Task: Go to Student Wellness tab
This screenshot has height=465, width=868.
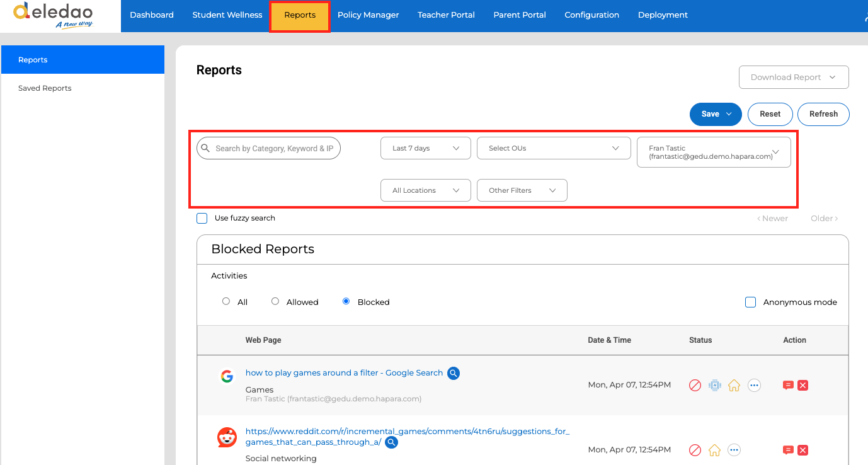Action: (227, 15)
